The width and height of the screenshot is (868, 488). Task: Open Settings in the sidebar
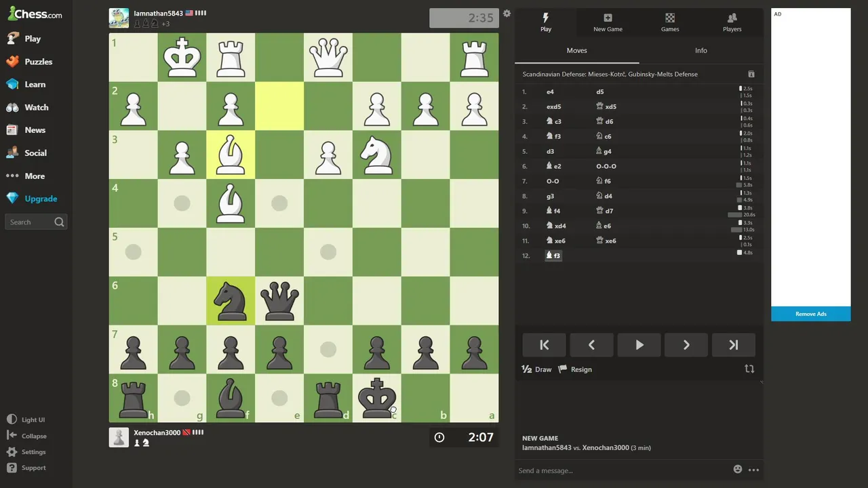[x=26, y=452]
